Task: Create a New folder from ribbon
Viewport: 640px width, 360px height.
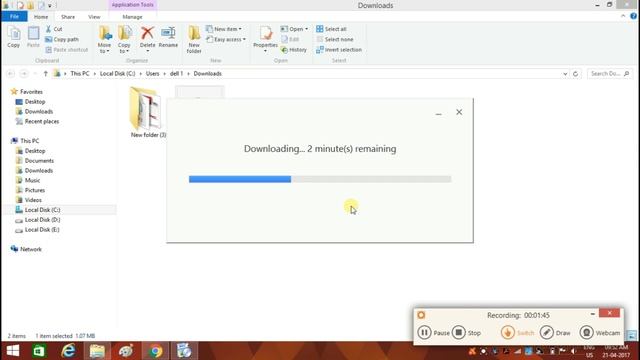Action: [x=194, y=40]
